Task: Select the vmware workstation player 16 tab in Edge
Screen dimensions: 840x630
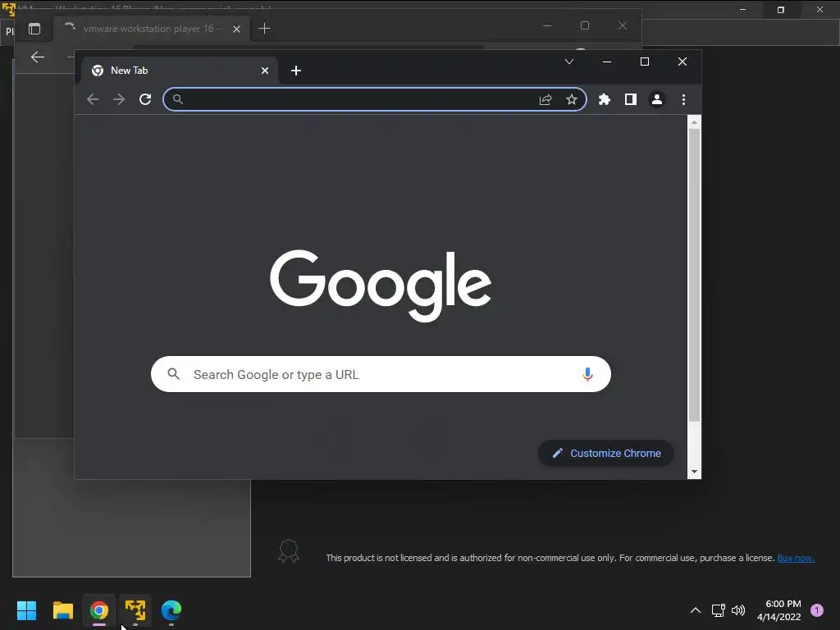Action: tap(152, 29)
